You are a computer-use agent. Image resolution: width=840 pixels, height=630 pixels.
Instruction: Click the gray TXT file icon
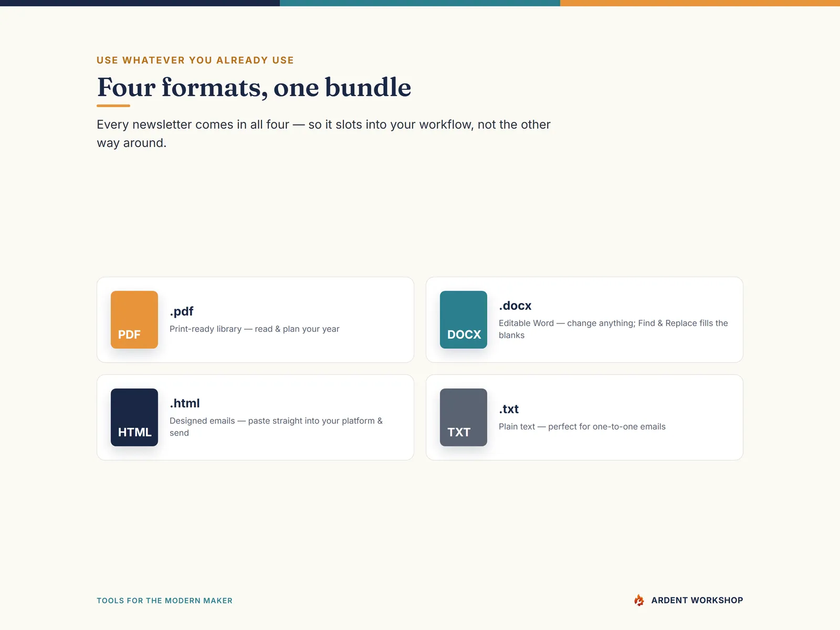click(x=464, y=417)
